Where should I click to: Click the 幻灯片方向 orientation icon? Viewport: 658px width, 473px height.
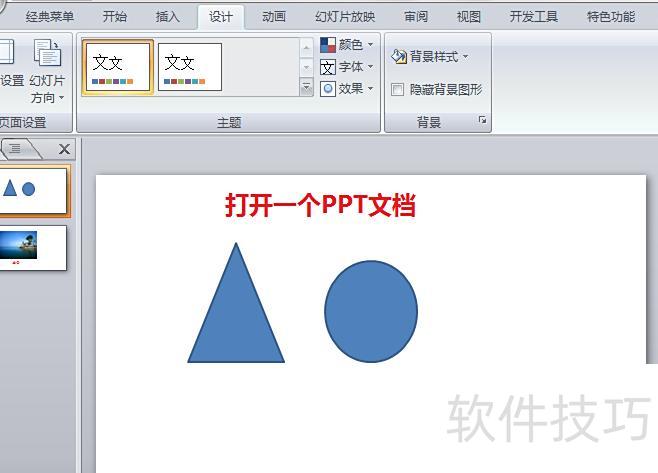pyautogui.click(x=47, y=52)
